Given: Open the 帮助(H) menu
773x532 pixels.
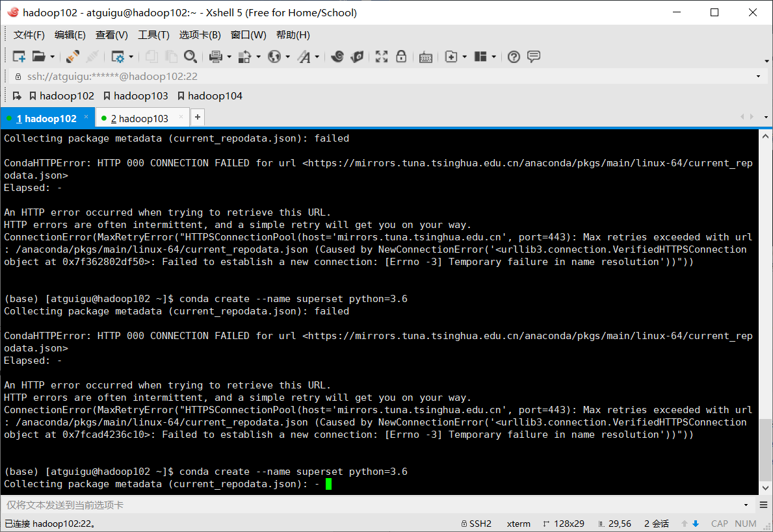Looking at the screenshot, I should 293,35.
